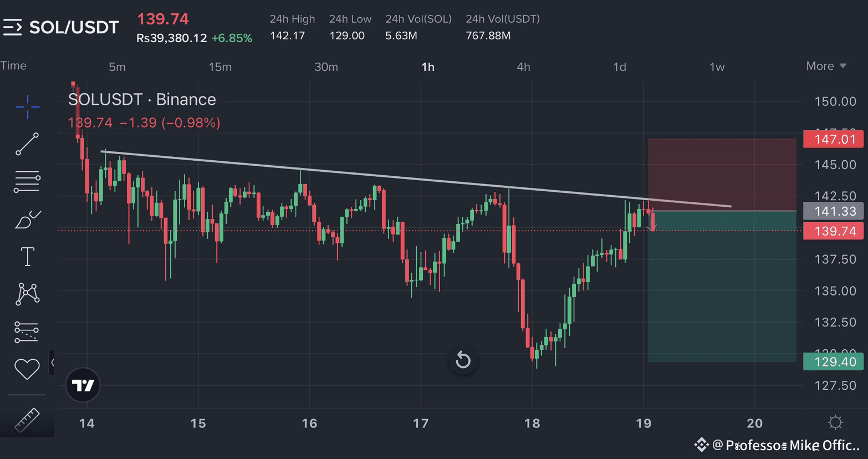Switch to the 15m timeframe
Viewport: 868px width, 459px height.
220,67
